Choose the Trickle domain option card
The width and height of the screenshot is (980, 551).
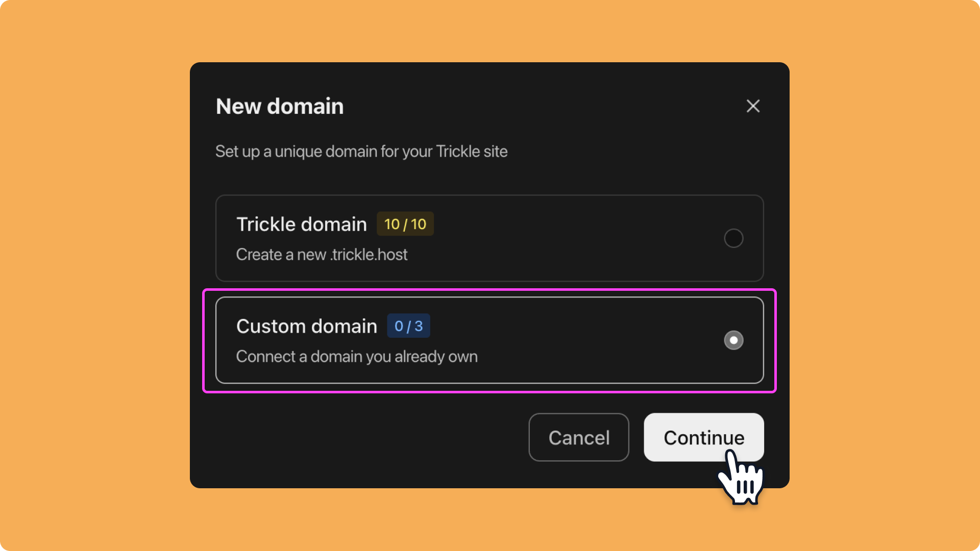tap(489, 238)
